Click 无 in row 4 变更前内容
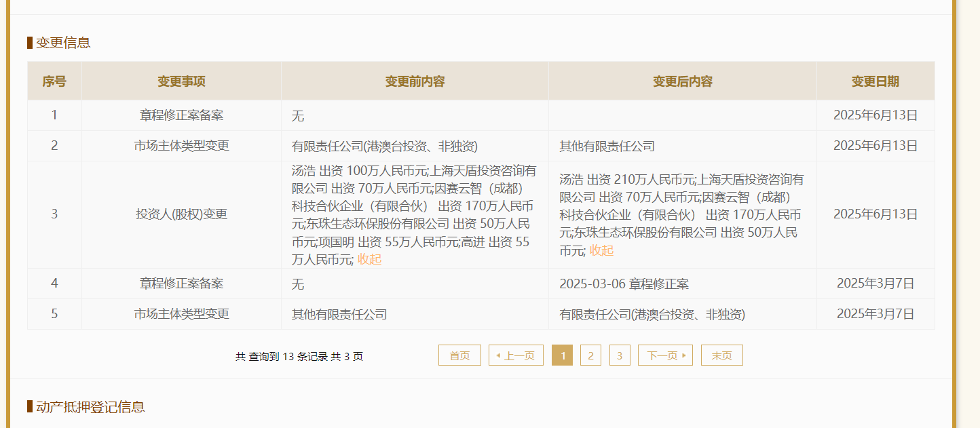 point(298,284)
